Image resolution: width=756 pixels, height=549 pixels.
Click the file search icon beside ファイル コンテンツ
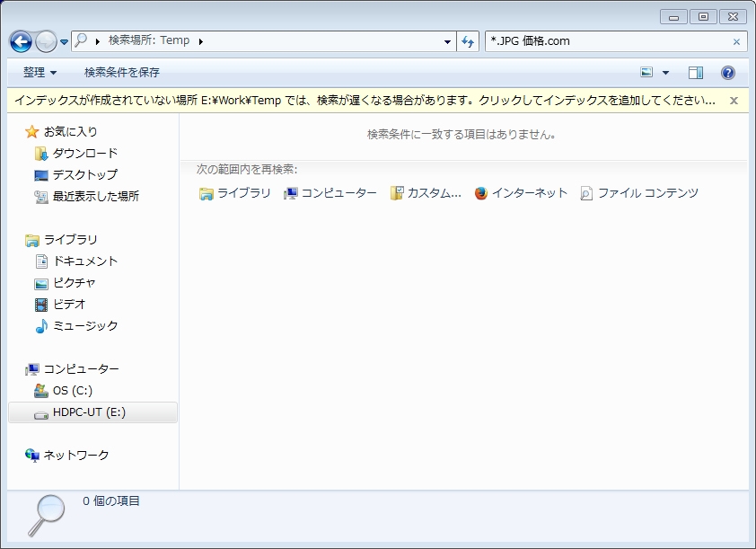point(586,193)
